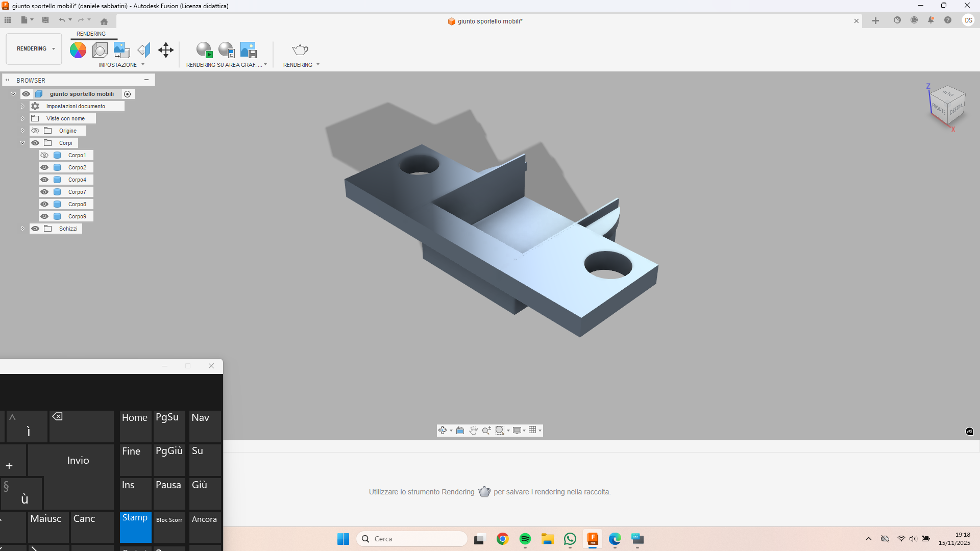Image resolution: width=980 pixels, height=551 pixels.
Task: Switch to the RENDERING ribbon tab
Action: pyautogui.click(x=91, y=34)
